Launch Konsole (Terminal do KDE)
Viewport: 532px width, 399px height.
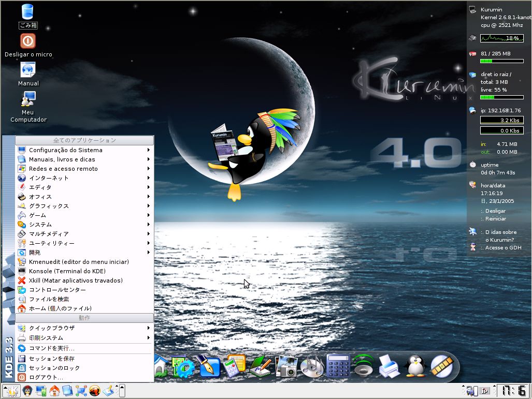(84, 271)
